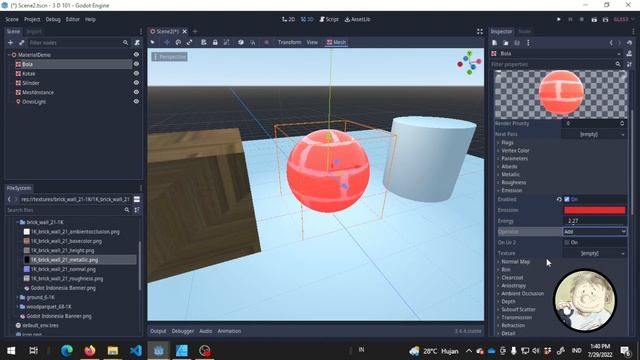The image size is (640, 360).
Task: Open the Mesh menu
Action: 336,42
